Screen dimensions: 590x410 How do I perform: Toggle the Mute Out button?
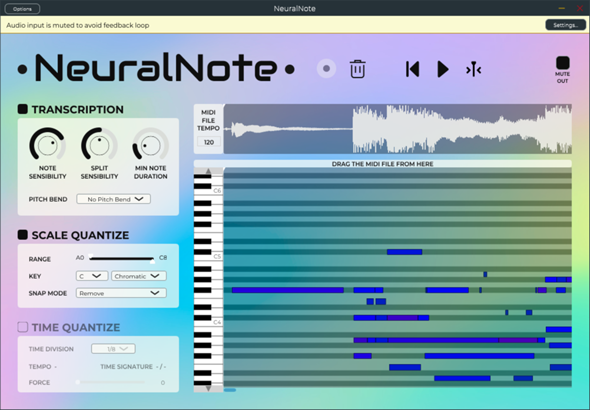(x=563, y=63)
